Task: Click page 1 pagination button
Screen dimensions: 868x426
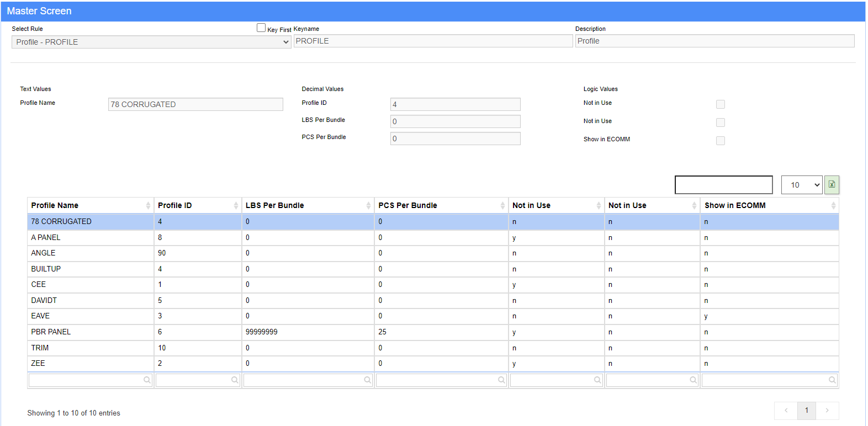Action: (806, 411)
